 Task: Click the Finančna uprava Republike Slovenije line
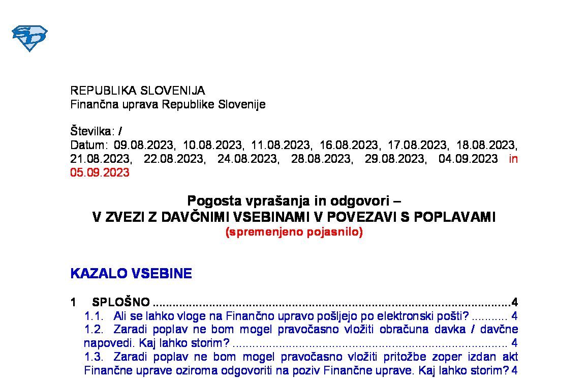(x=168, y=105)
